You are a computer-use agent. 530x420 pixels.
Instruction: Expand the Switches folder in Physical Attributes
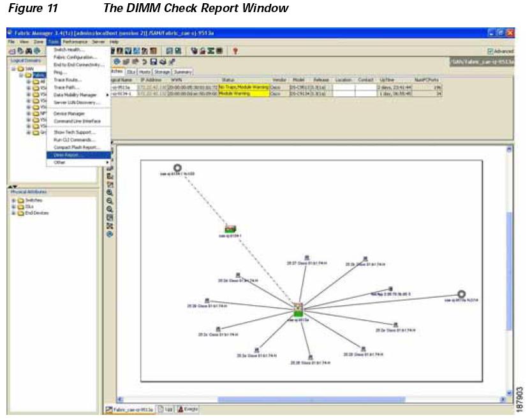[x=13, y=200]
